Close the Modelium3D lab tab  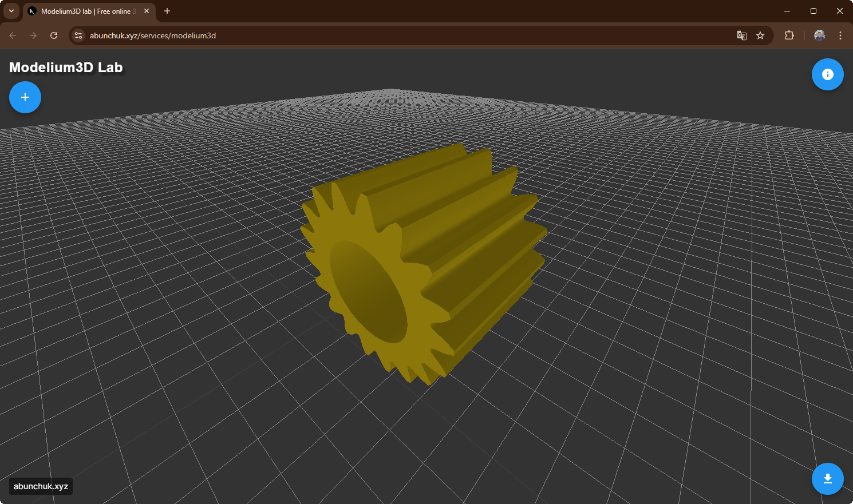pyautogui.click(x=146, y=11)
